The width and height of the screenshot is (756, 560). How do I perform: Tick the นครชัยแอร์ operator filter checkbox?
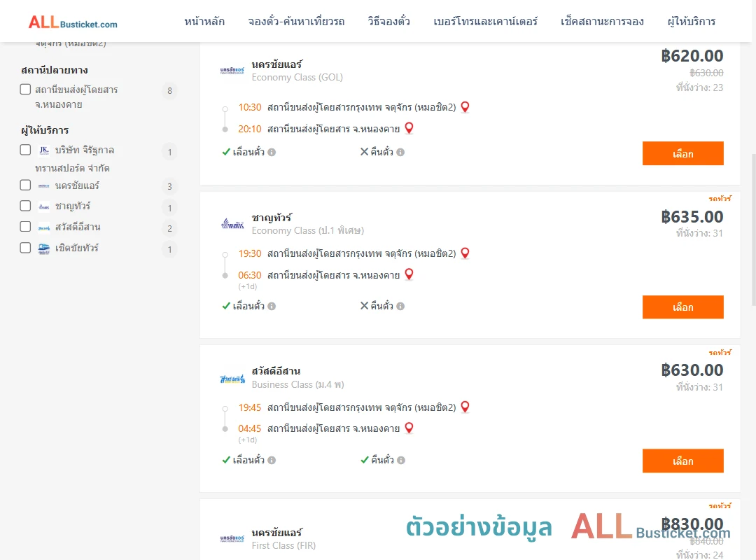pos(26,185)
